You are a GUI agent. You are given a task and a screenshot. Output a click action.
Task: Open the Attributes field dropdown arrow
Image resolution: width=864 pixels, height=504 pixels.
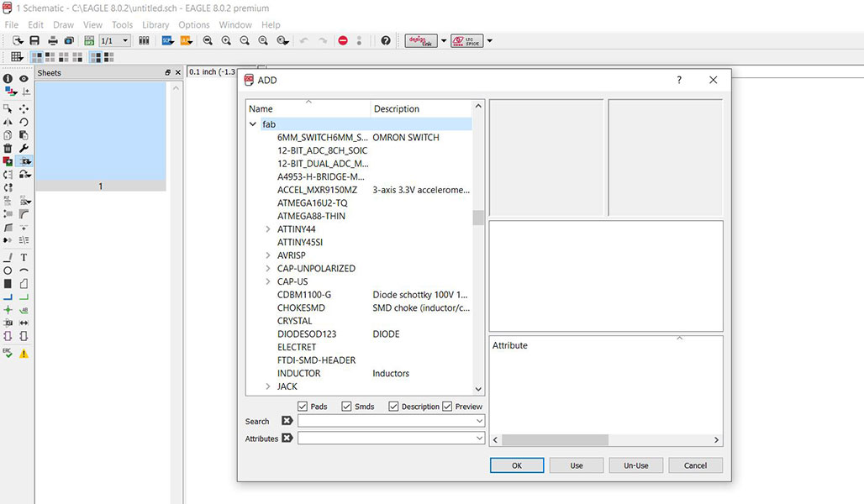[x=479, y=438]
